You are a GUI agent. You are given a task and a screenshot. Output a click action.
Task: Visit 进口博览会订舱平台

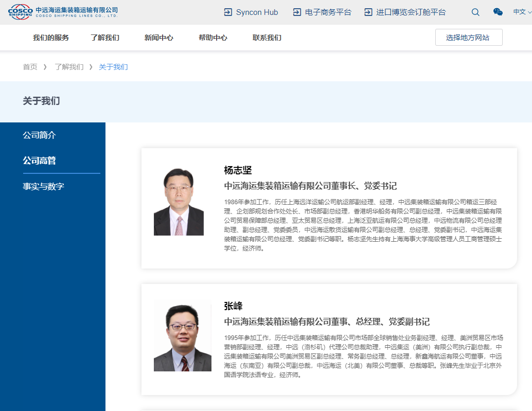411,12
